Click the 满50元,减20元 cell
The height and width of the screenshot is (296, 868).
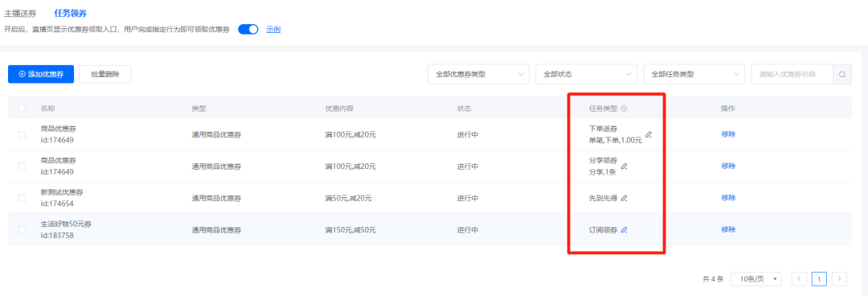349,198
